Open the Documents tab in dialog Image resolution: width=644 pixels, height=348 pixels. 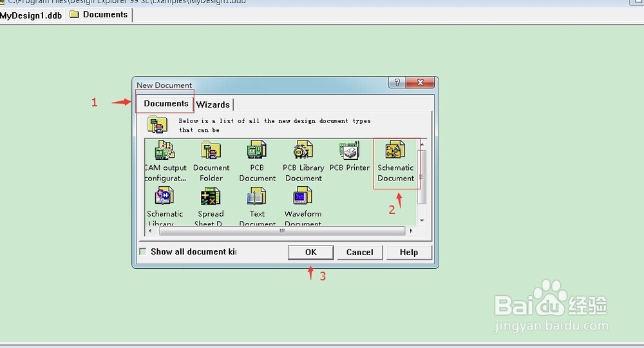[x=166, y=104]
